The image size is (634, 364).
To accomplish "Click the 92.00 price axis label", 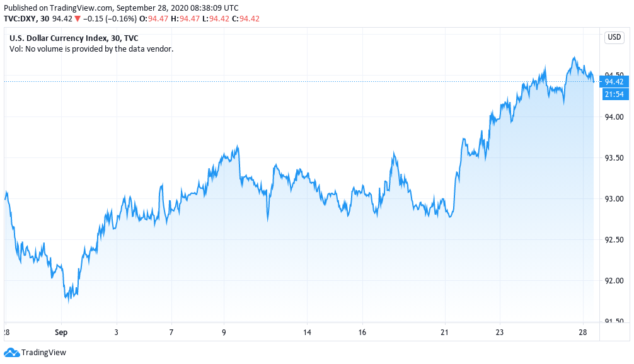I will coord(614,281).
